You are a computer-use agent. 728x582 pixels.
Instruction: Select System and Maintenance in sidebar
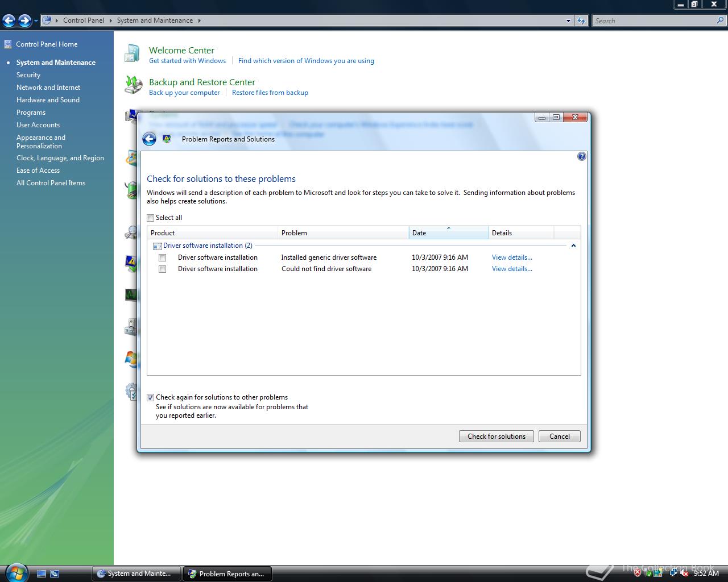point(56,63)
